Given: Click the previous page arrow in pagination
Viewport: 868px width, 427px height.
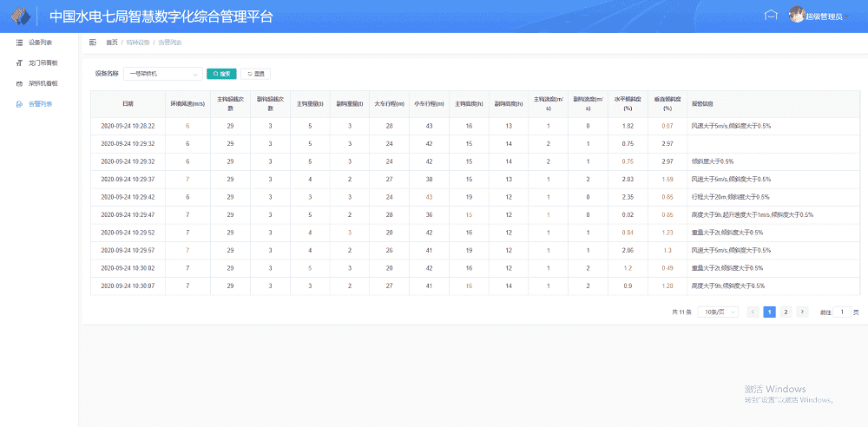Looking at the screenshot, I should click(x=753, y=312).
